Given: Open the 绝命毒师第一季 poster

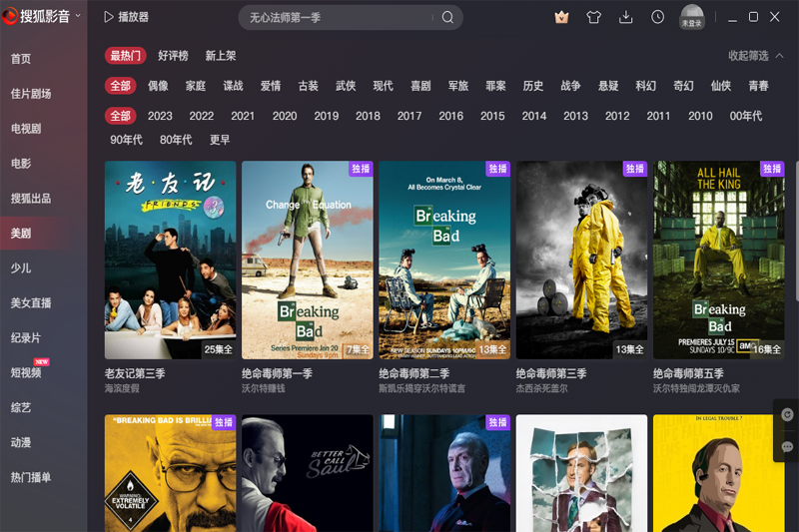Looking at the screenshot, I should 308,261.
